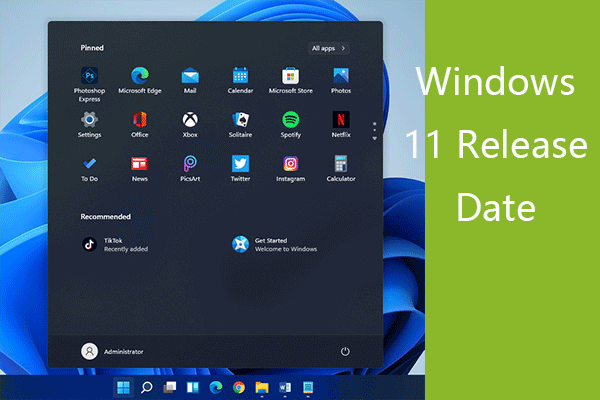Select the Recommended section heading

pyautogui.click(x=106, y=217)
